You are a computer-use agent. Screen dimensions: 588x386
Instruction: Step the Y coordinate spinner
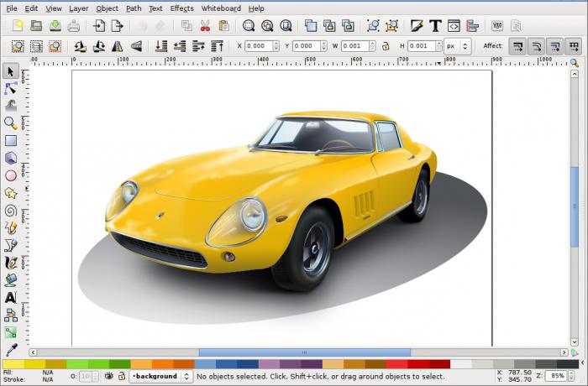[324, 46]
